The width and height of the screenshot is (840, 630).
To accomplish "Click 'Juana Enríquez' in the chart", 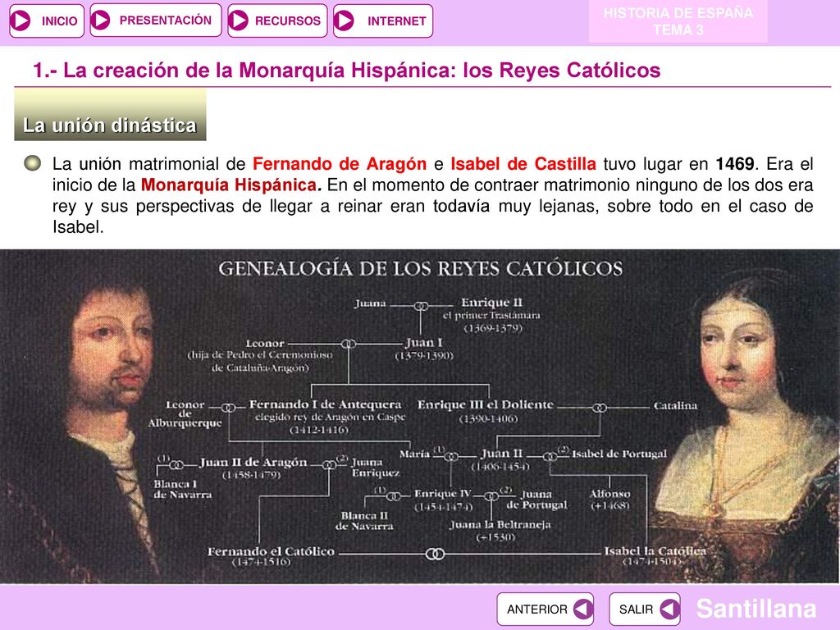I will click(376, 467).
